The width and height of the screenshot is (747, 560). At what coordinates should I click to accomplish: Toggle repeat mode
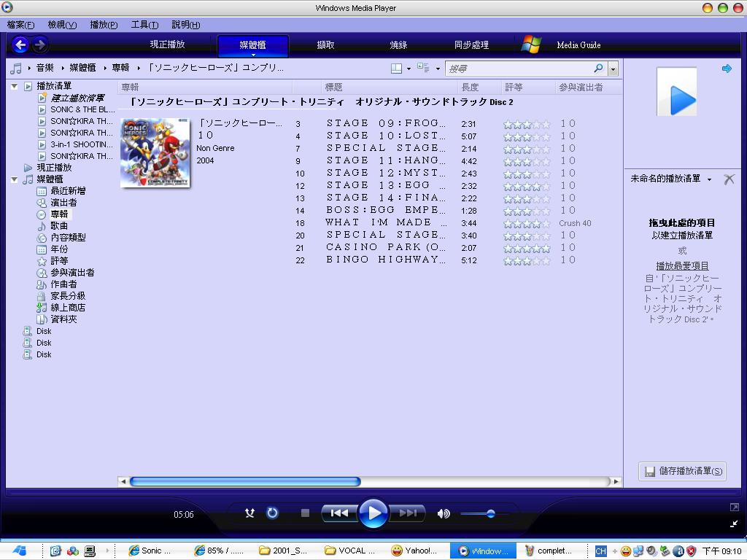coord(272,513)
